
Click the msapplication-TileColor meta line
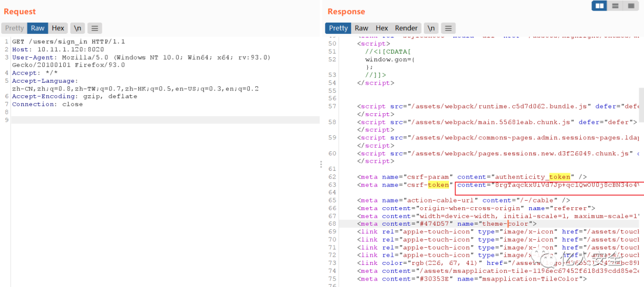472,279
